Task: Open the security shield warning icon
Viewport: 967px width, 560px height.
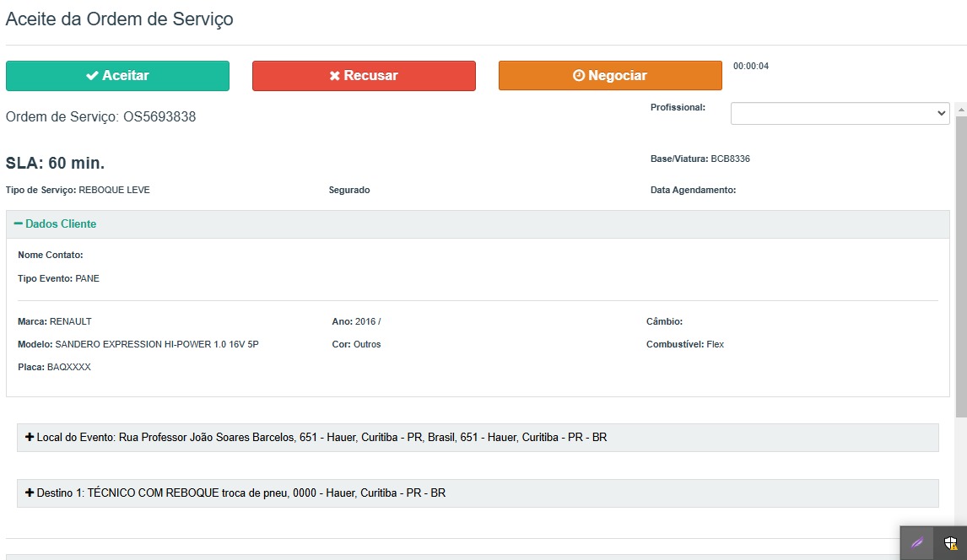Action: pos(950,543)
